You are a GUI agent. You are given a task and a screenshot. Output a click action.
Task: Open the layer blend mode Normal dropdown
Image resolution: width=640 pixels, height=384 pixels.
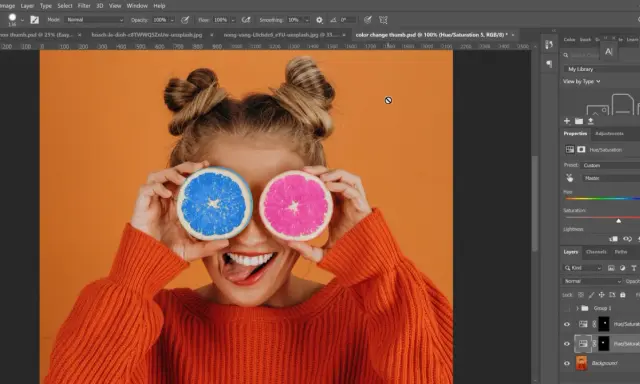pyautogui.click(x=592, y=281)
